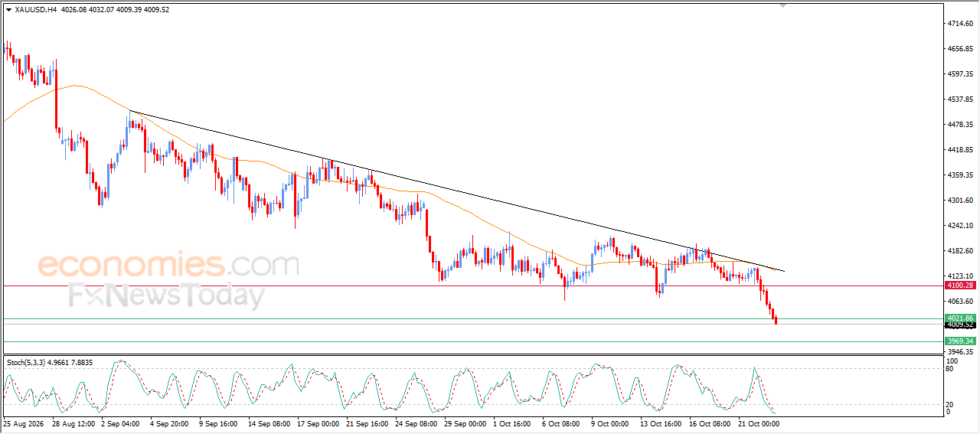
Task: Click the 21 Oct 00:00 time label
Action: tap(759, 423)
